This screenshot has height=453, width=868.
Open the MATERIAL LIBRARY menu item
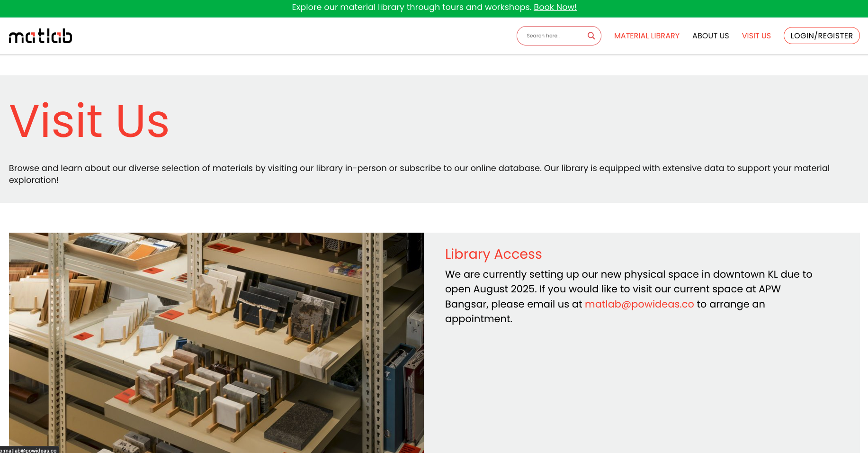click(x=646, y=36)
